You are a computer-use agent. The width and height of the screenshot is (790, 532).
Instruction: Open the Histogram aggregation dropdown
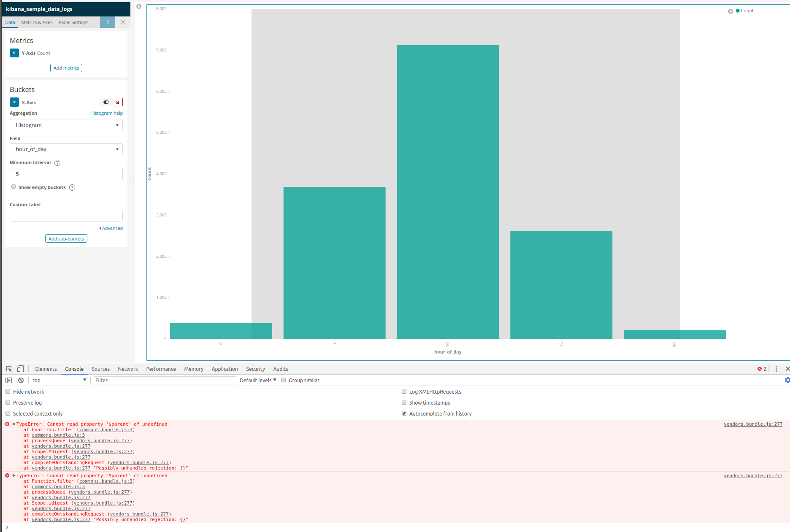pos(66,125)
